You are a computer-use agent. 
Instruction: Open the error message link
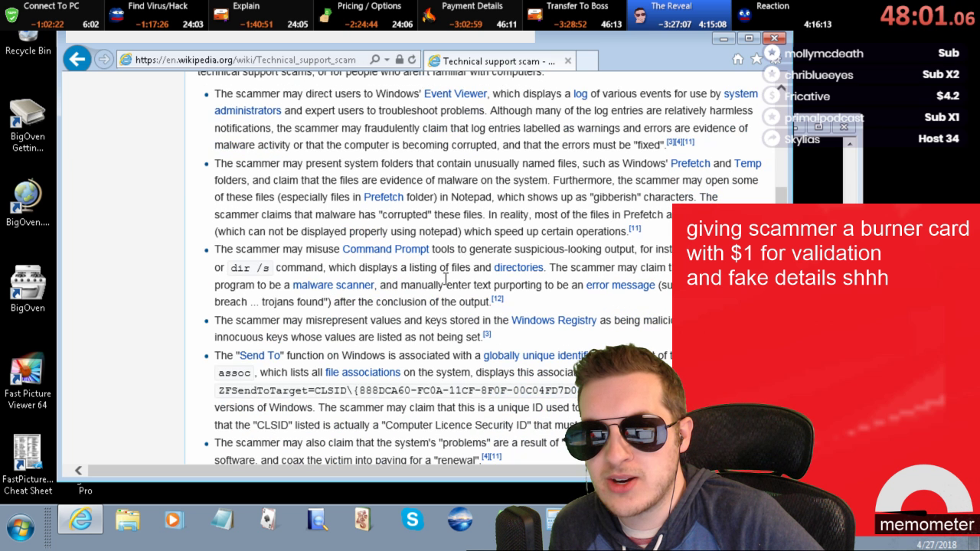coord(620,285)
